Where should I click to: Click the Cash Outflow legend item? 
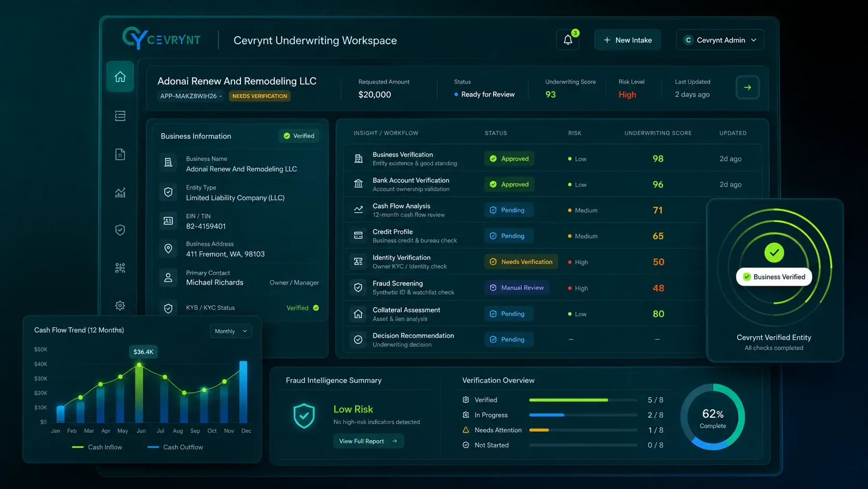(175, 447)
